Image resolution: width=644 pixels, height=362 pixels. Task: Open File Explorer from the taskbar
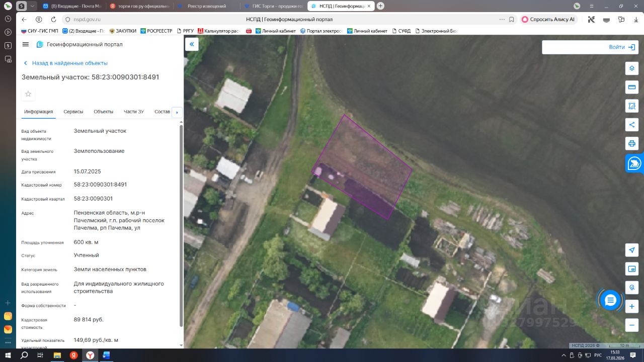point(56,355)
